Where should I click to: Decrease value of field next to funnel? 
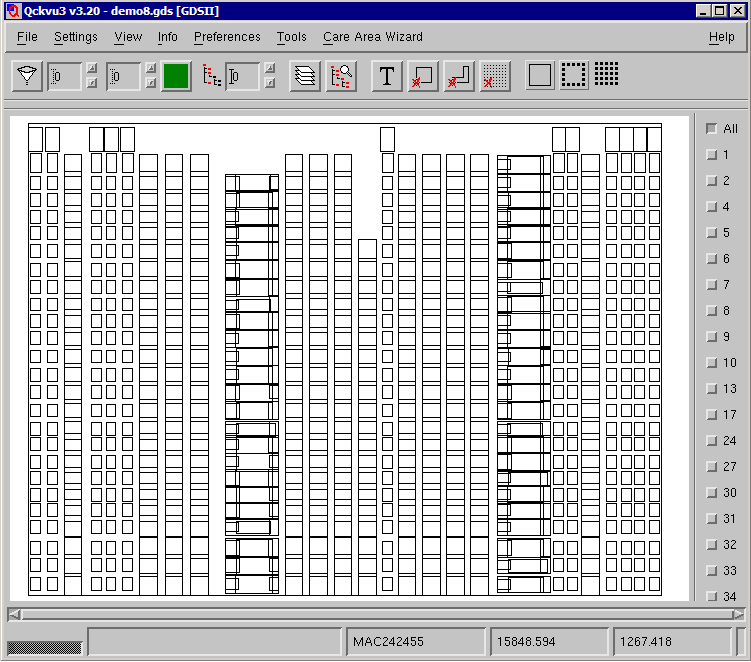click(91, 83)
